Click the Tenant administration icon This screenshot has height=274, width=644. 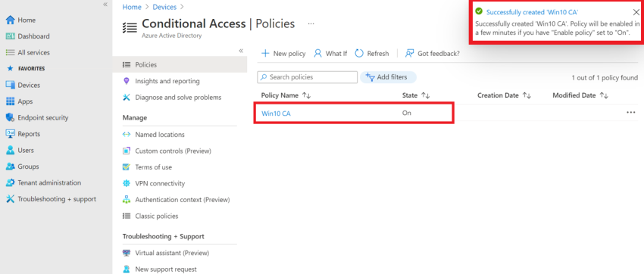pyautogui.click(x=11, y=182)
